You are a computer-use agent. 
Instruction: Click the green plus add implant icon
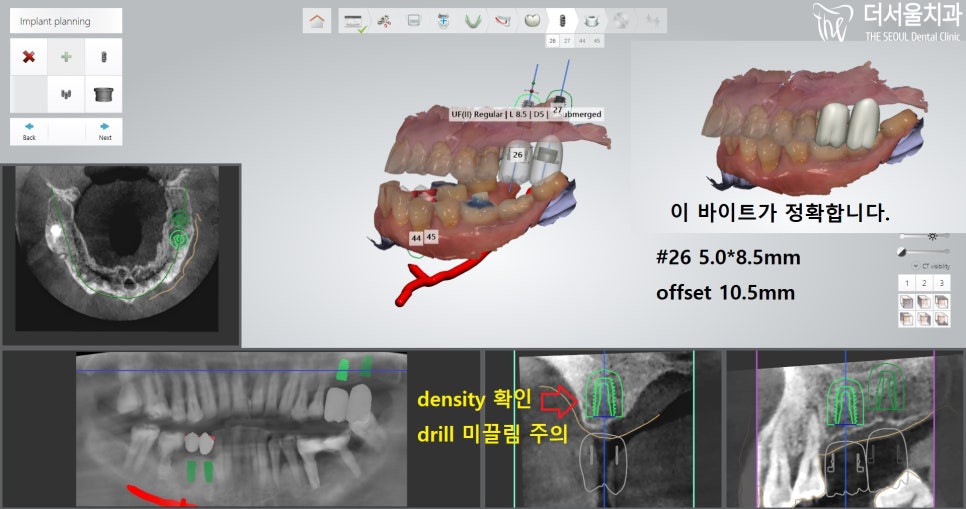67,57
